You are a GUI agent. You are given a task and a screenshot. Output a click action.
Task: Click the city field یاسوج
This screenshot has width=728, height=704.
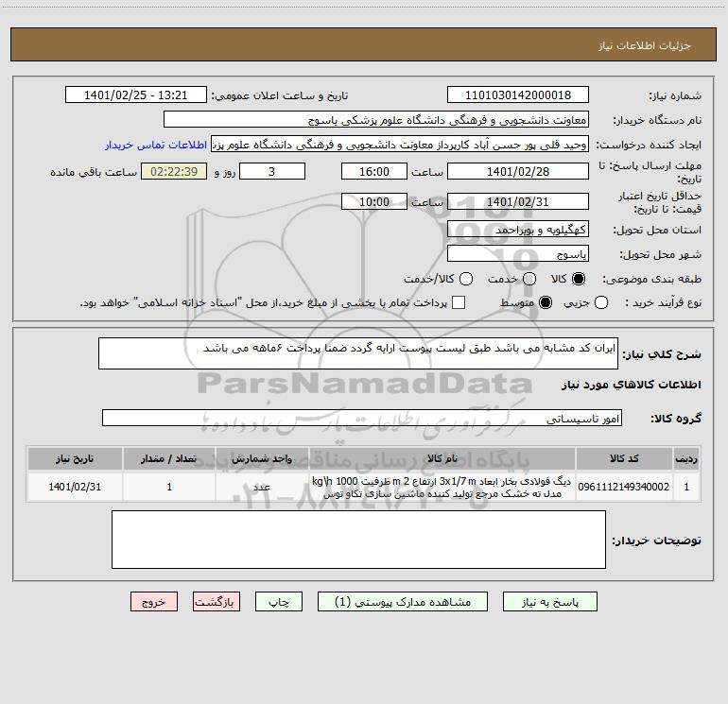(518, 253)
